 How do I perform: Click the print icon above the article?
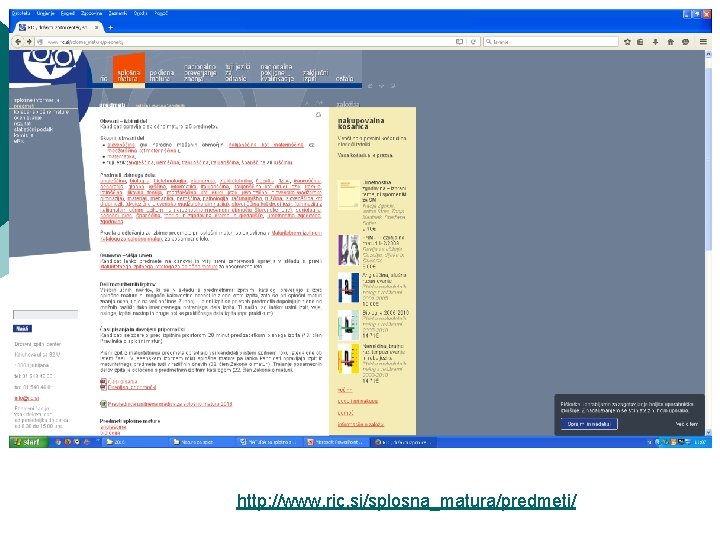point(318,115)
